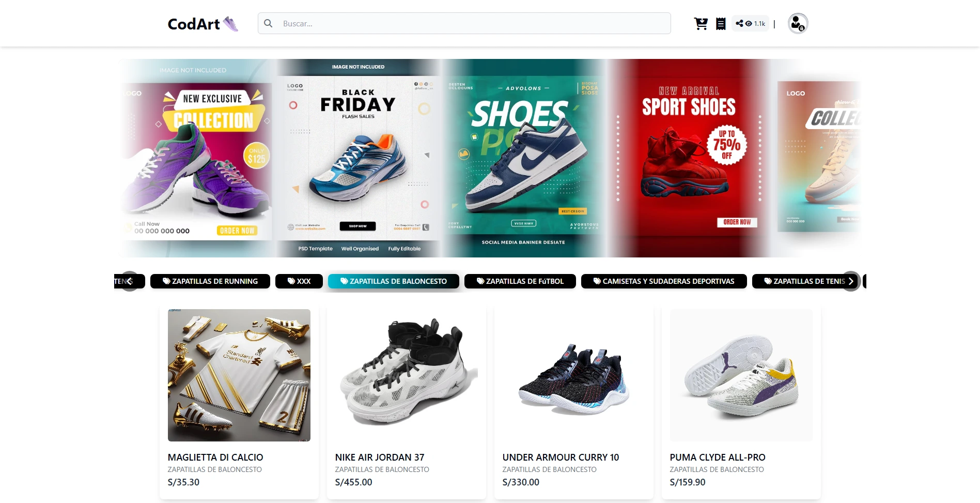Click the red Sport Shoes banner slide
980x503 pixels.
click(689, 158)
